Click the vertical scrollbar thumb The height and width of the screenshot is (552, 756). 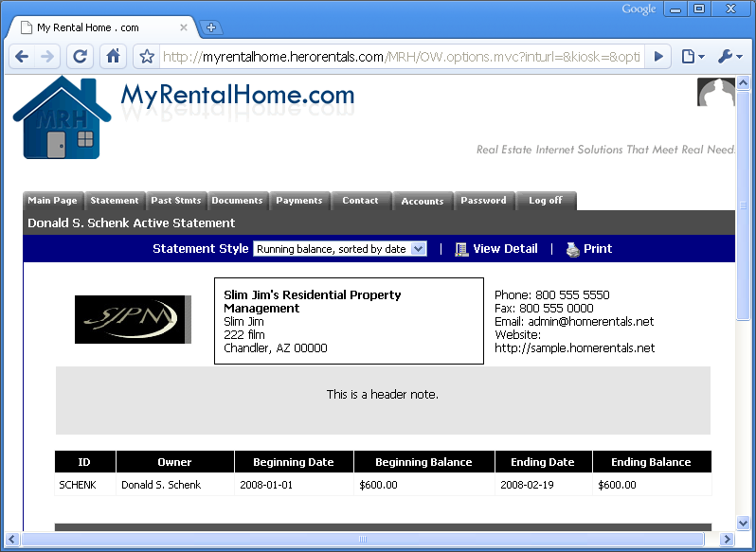tap(743, 205)
